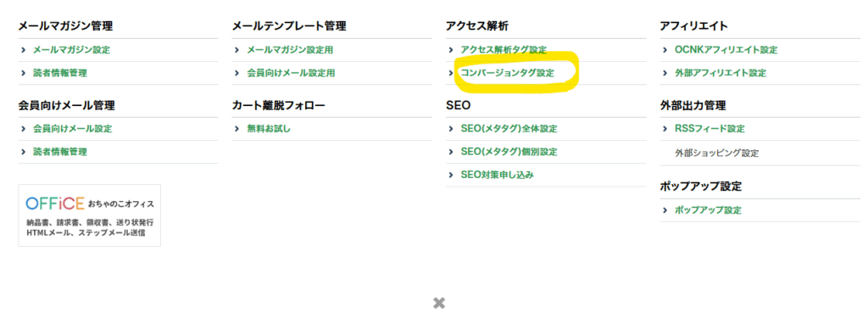Image resolution: width=868 pixels, height=318 pixels.
Task: Click the arrow icon beside 無料お試し
Action: point(237,129)
